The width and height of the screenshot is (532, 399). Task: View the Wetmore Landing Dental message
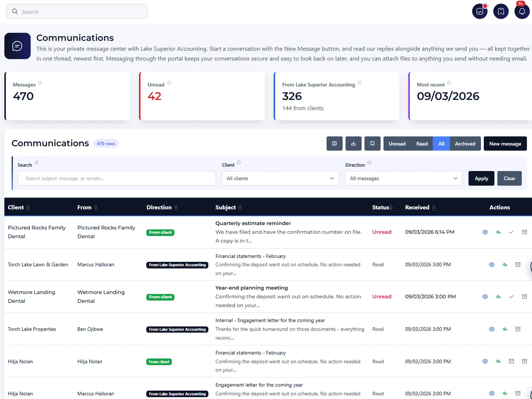point(485,297)
